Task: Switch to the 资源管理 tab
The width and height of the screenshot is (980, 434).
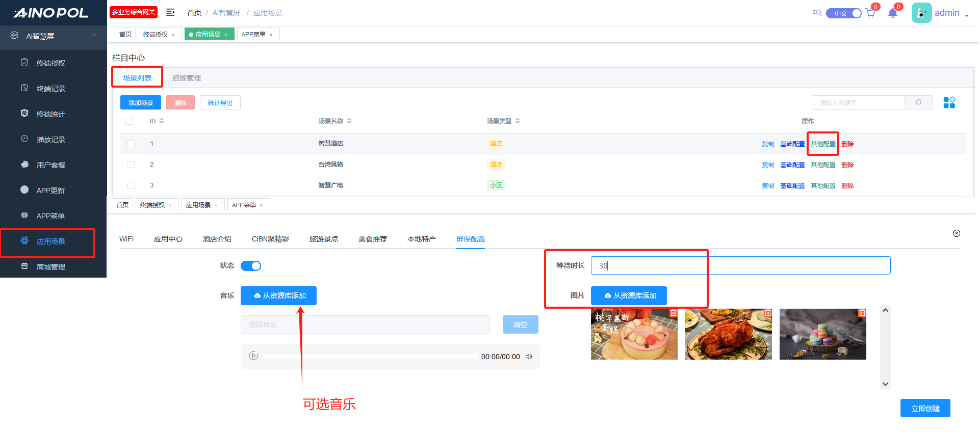Action: click(x=186, y=78)
